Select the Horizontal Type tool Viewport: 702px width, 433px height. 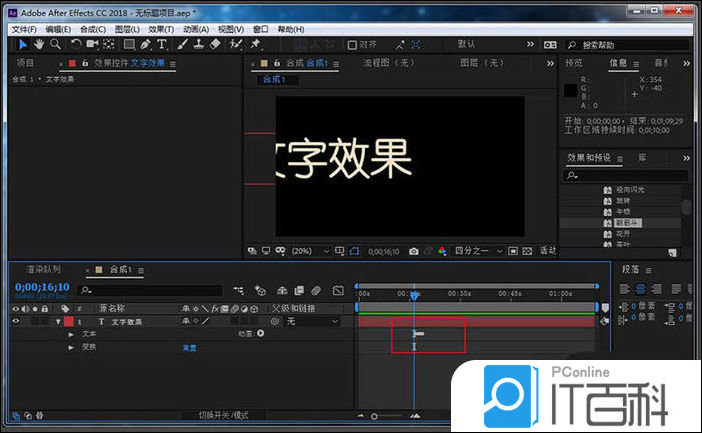point(162,44)
